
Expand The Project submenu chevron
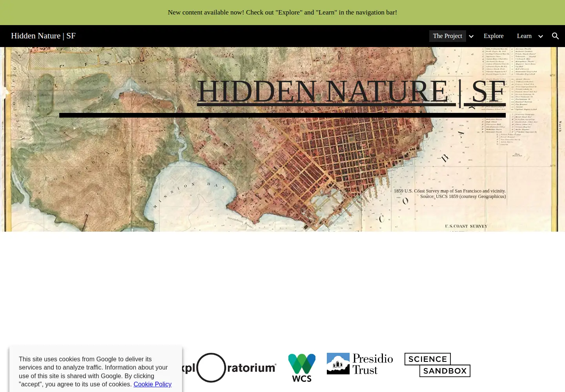click(471, 36)
